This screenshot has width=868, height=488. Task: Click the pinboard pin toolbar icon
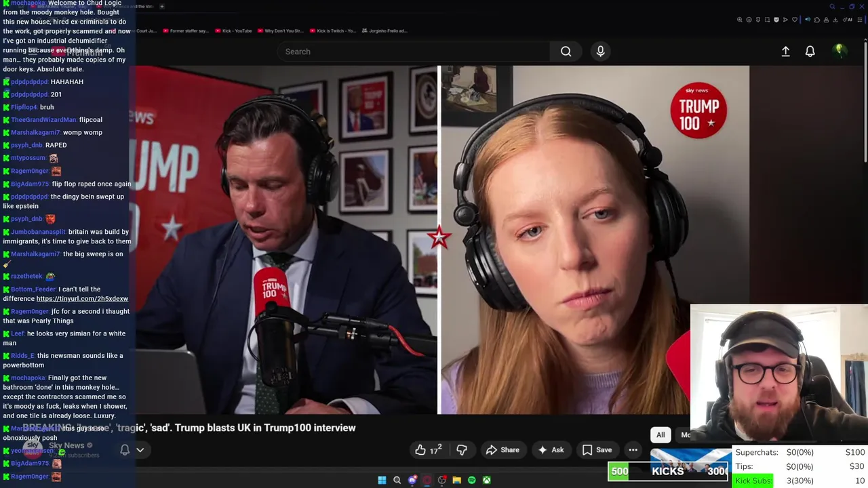click(x=758, y=20)
